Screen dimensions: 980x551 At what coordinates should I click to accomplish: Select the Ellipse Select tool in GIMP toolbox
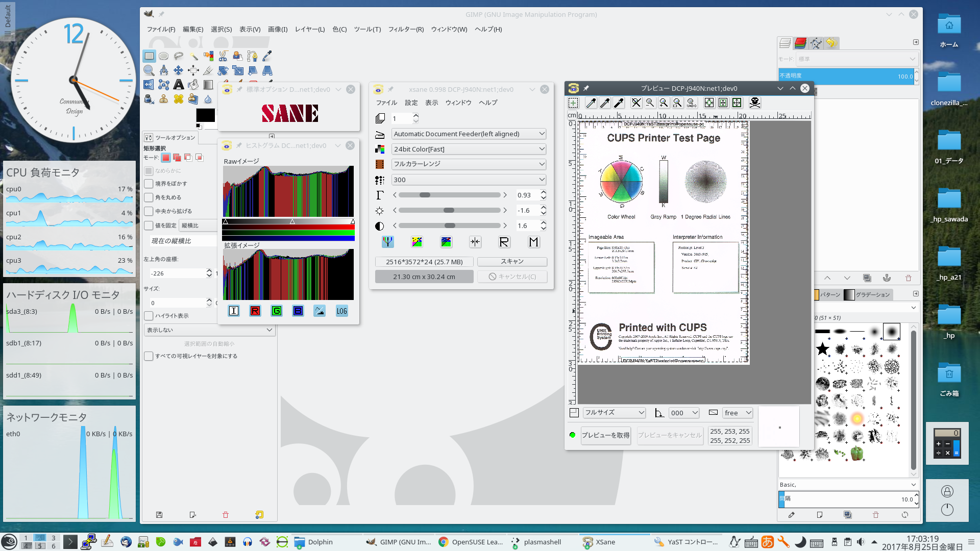click(x=163, y=56)
